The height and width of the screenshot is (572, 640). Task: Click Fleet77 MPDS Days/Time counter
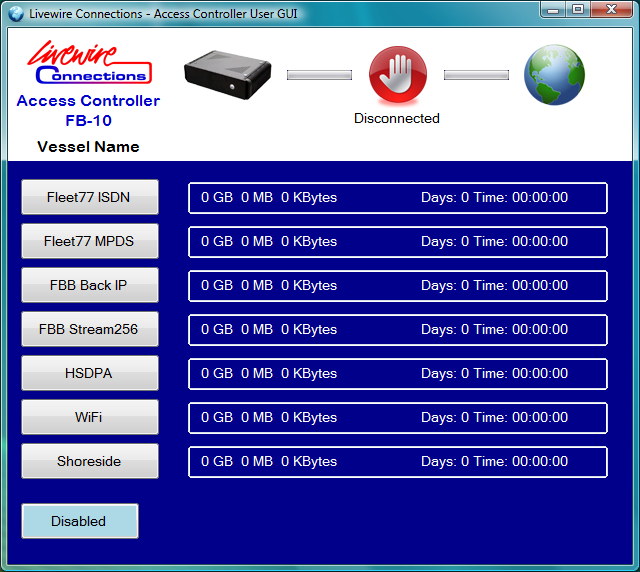coord(494,241)
